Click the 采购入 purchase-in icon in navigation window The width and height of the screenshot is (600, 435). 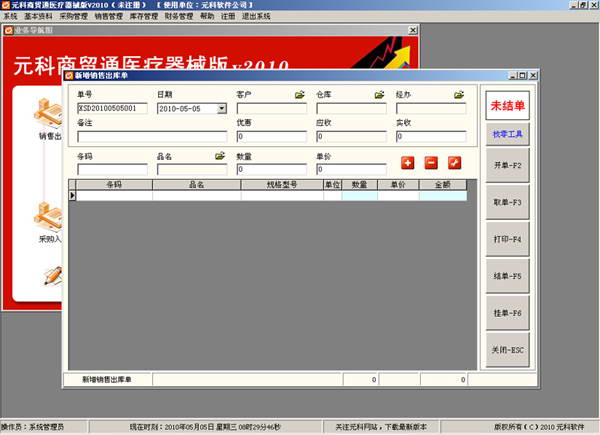click(x=49, y=217)
